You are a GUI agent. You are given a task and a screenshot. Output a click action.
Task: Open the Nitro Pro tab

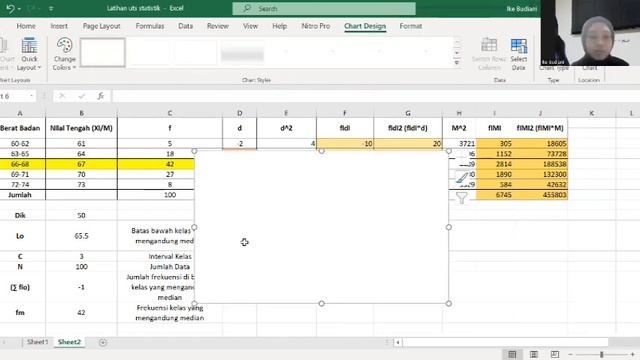[316, 26]
